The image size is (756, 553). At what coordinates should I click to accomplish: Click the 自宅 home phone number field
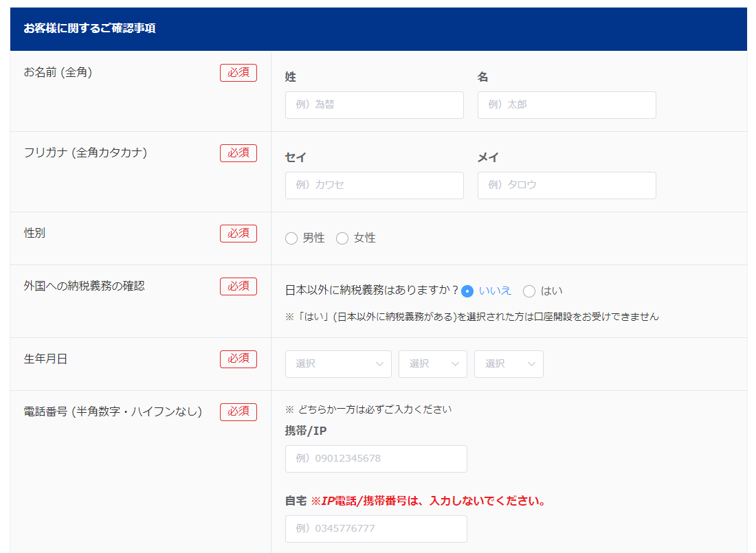pyautogui.click(x=376, y=529)
